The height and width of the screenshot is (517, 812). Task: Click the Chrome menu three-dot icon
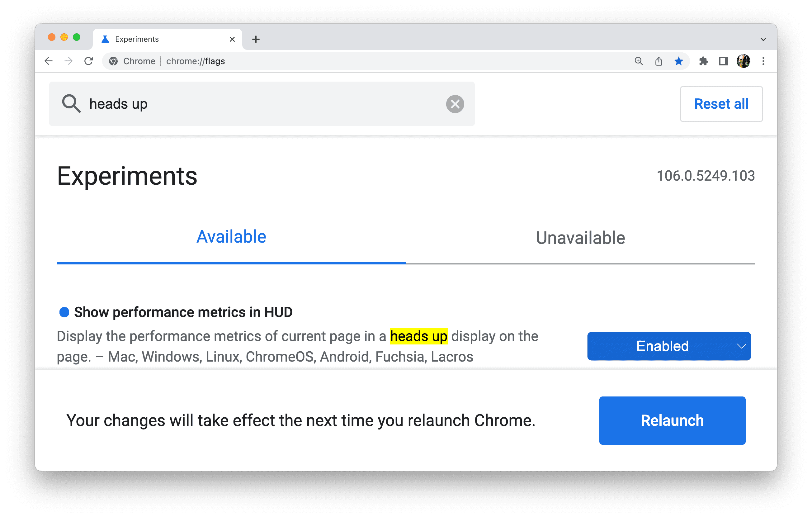(762, 62)
